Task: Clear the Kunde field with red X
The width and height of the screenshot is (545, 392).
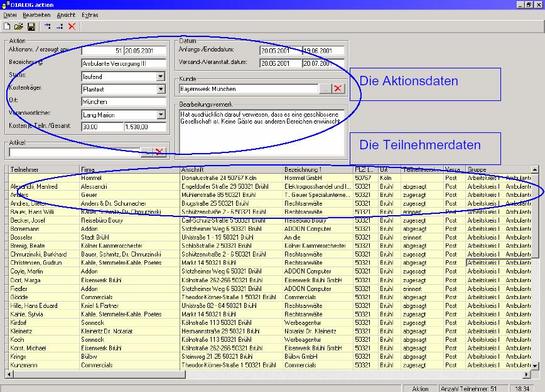Action: point(338,89)
